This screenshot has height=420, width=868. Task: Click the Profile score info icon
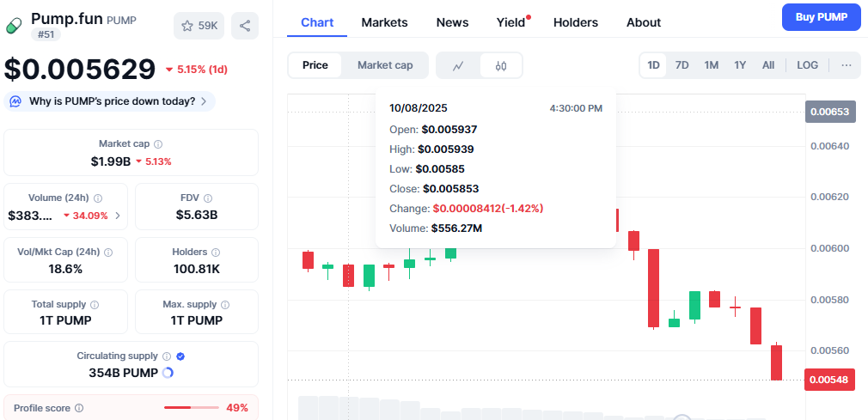(x=79, y=408)
